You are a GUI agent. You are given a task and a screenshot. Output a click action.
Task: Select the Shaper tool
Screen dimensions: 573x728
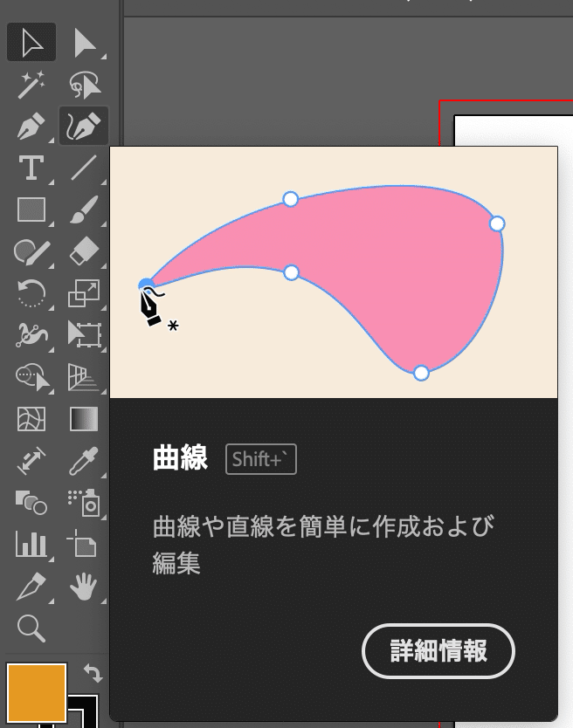coord(31,251)
